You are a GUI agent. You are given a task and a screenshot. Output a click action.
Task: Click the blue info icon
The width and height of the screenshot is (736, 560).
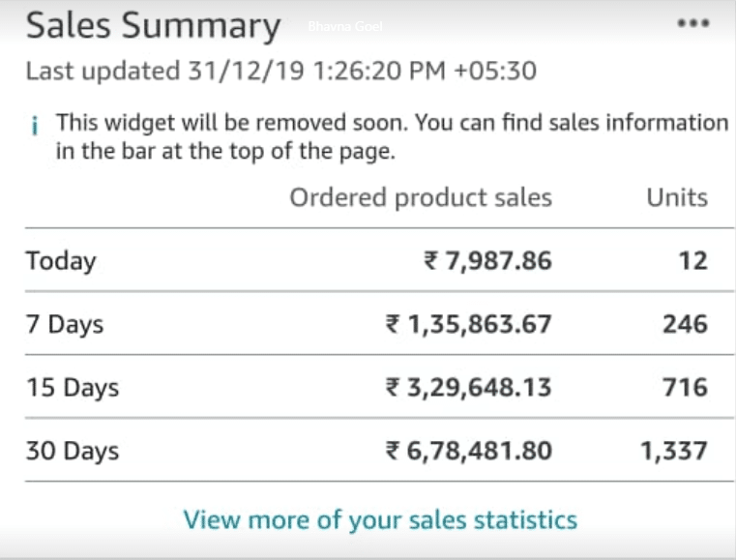(34, 126)
